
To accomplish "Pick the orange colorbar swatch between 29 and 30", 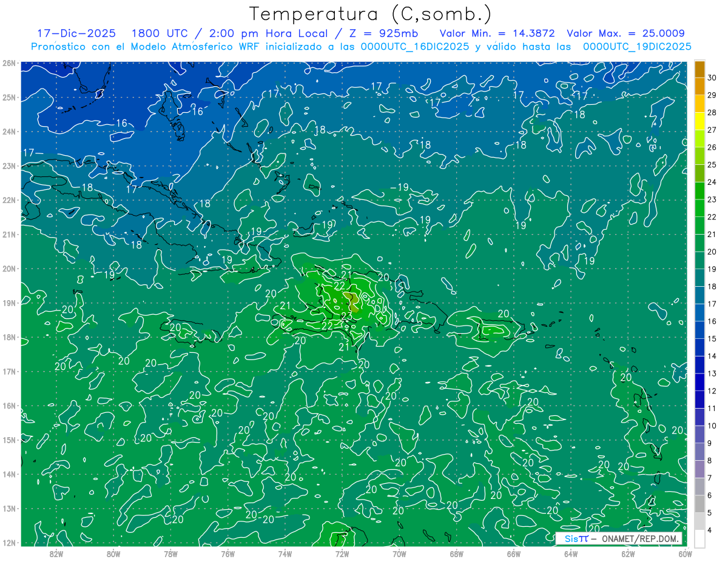I will (699, 87).
